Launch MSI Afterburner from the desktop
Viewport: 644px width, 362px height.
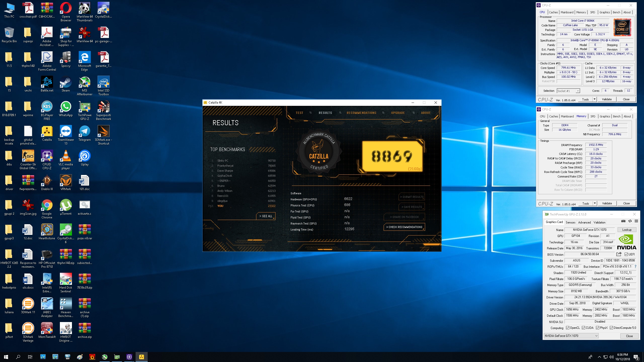coord(85,86)
